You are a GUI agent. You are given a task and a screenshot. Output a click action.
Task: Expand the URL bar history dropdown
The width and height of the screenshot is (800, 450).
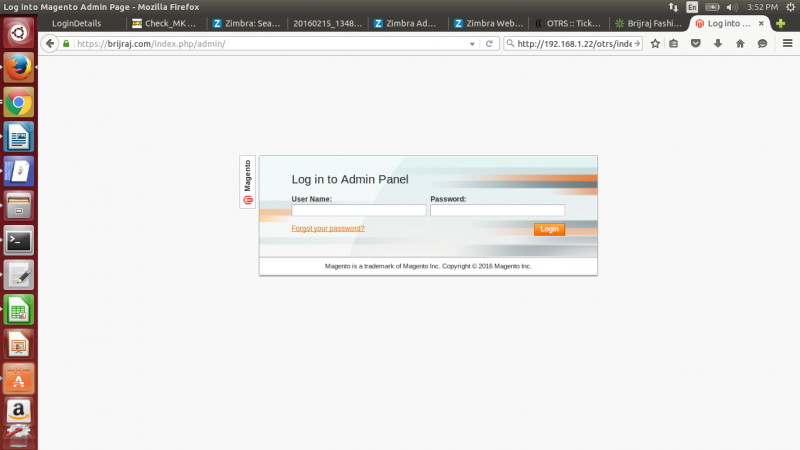coord(472,44)
